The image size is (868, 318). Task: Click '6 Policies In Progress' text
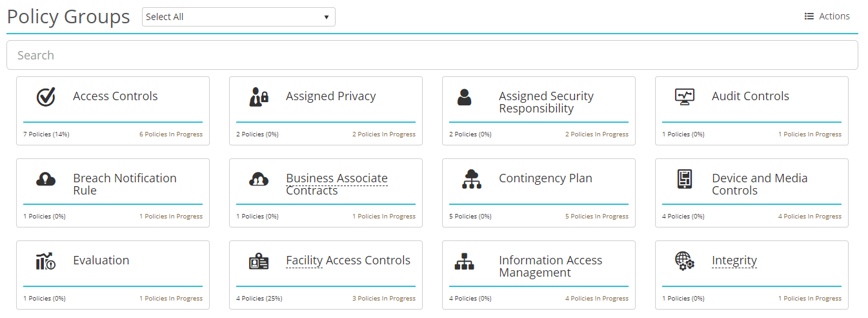click(x=171, y=134)
